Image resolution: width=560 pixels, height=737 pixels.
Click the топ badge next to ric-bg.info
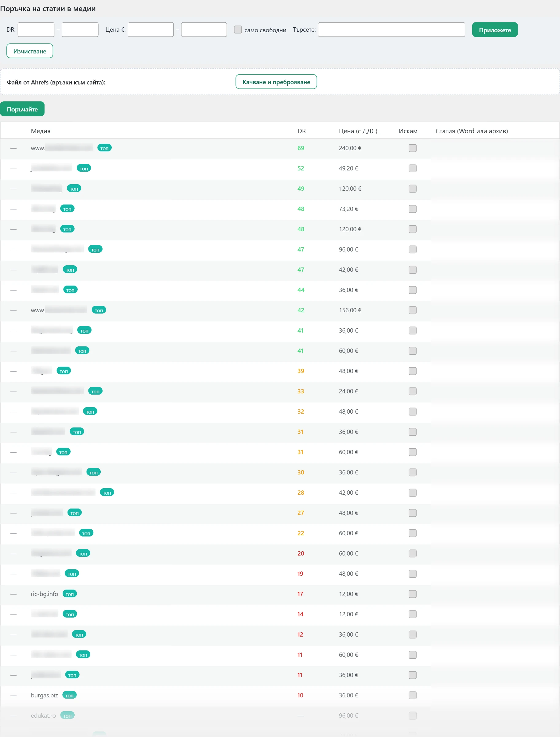[70, 594]
